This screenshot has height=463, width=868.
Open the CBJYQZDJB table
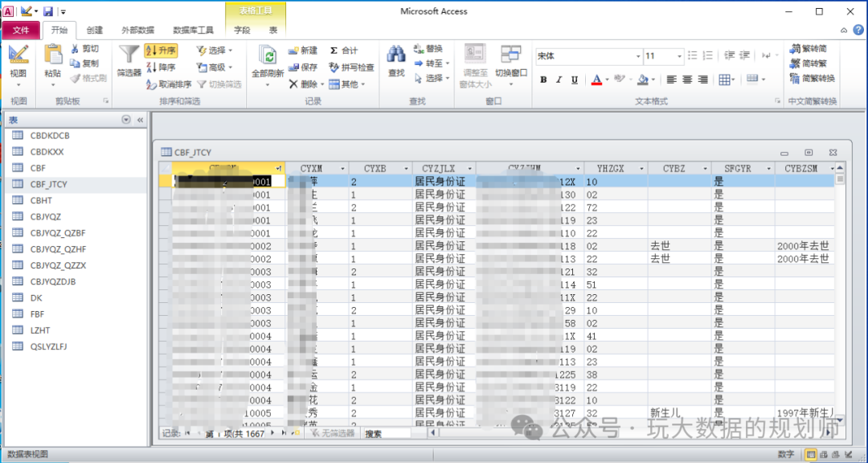coord(76,281)
